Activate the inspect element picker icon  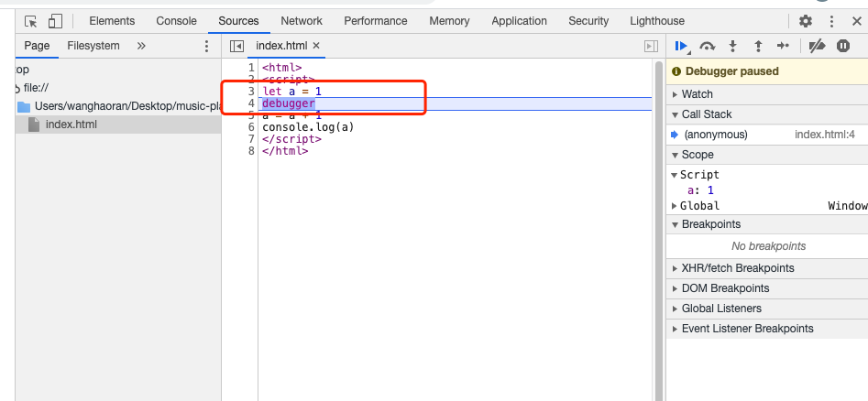tap(31, 22)
